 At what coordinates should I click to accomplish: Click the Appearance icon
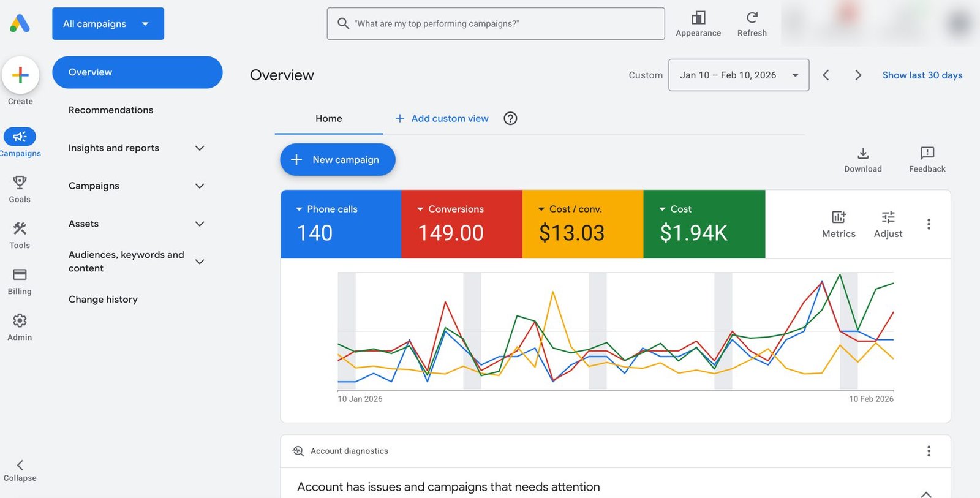click(x=698, y=17)
